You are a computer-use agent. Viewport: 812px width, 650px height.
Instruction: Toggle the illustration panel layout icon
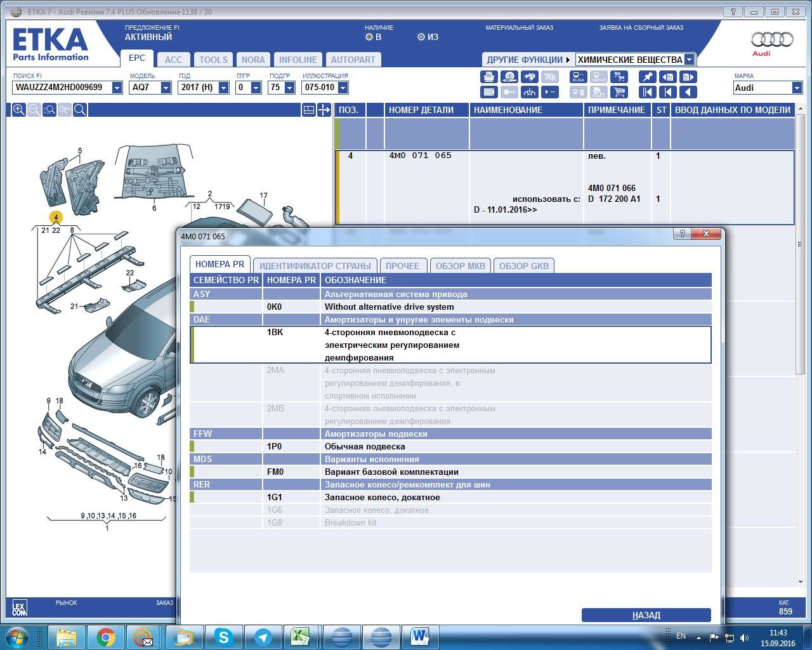(x=308, y=110)
